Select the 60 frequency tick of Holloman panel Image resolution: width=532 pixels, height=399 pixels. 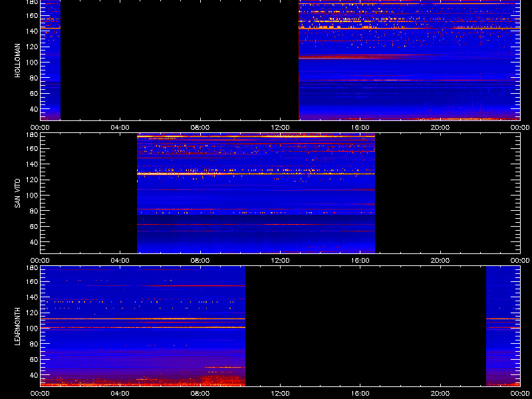[35, 93]
